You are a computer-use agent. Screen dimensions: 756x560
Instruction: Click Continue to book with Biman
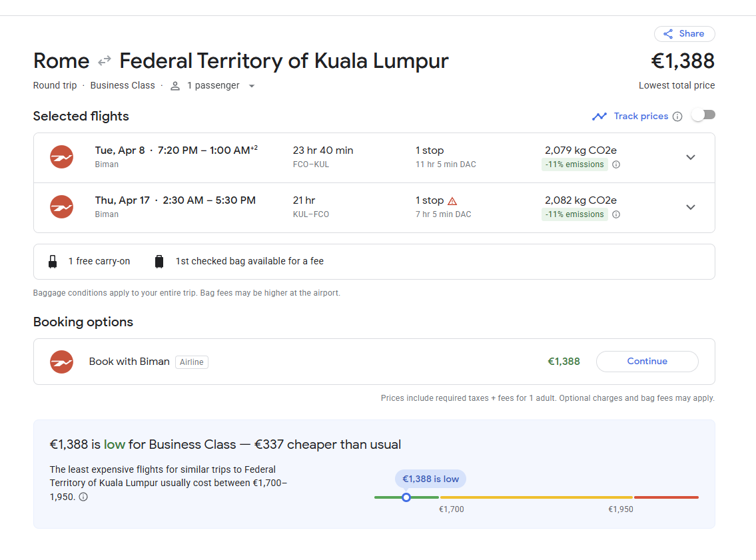647,362
